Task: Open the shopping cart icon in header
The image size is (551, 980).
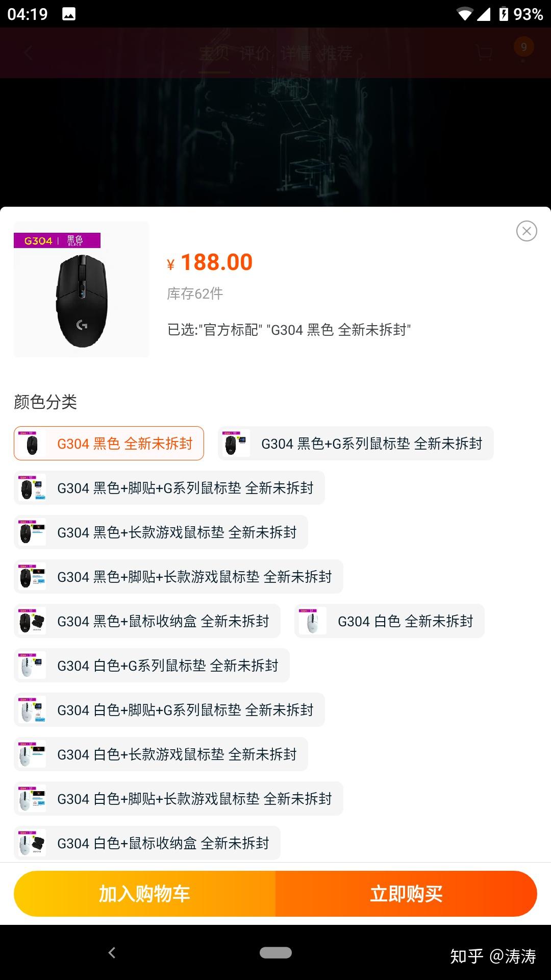Action: [484, 53]
